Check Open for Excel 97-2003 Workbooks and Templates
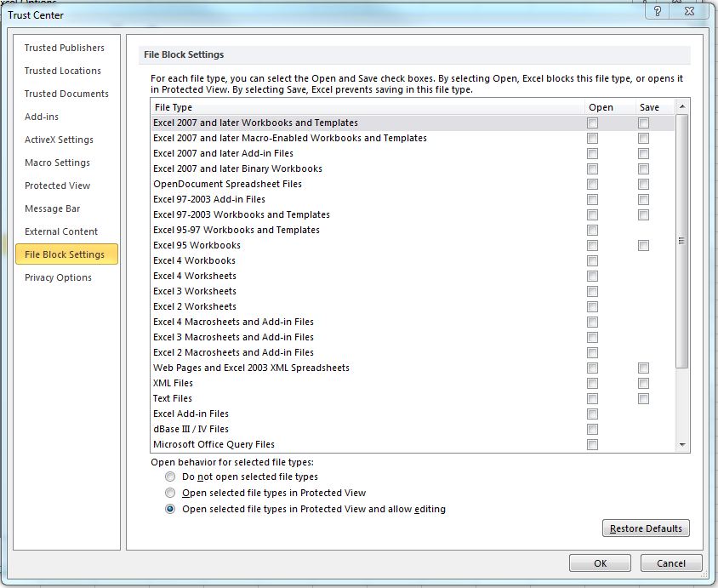 593,214
